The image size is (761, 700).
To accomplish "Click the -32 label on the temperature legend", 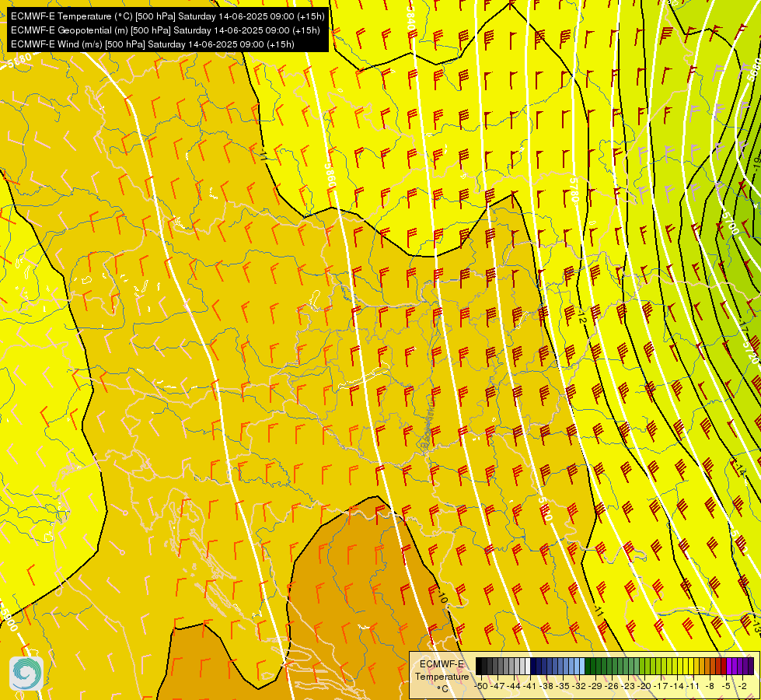I will click(x=579, y=686).
